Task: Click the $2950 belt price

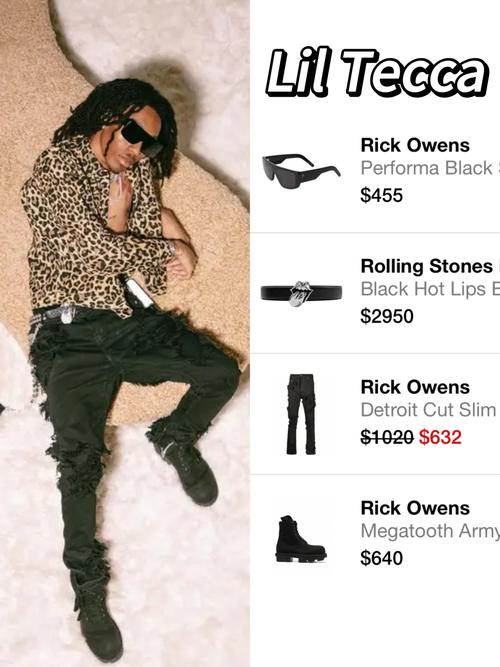Action: (386, 316)
